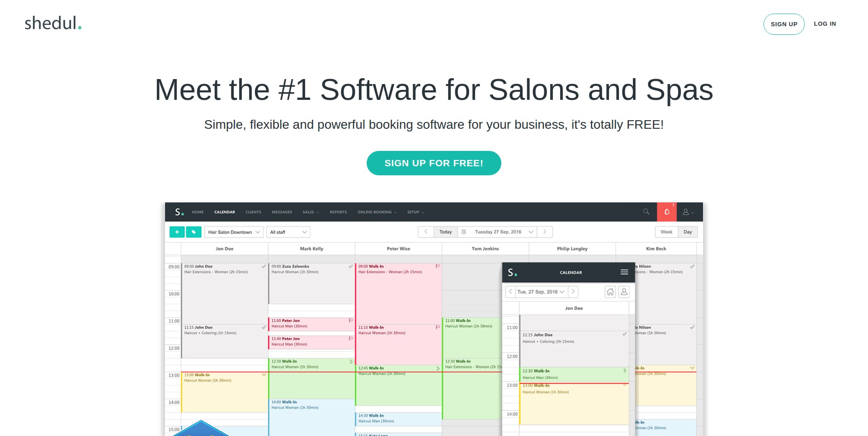This screenshot has width=868, height=436.
Task: Click the shedul logo
Action: pyautogui.click(x=53, y=23)
